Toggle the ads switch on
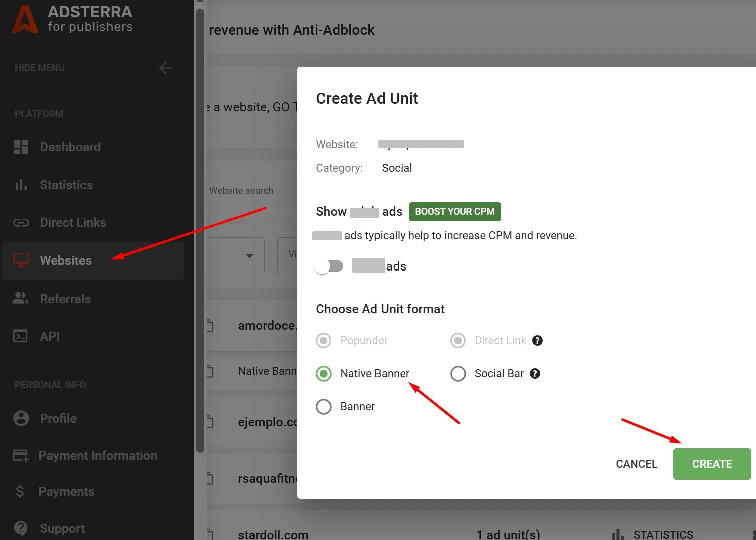Viewport: 756px width, 540px height. 329,266
